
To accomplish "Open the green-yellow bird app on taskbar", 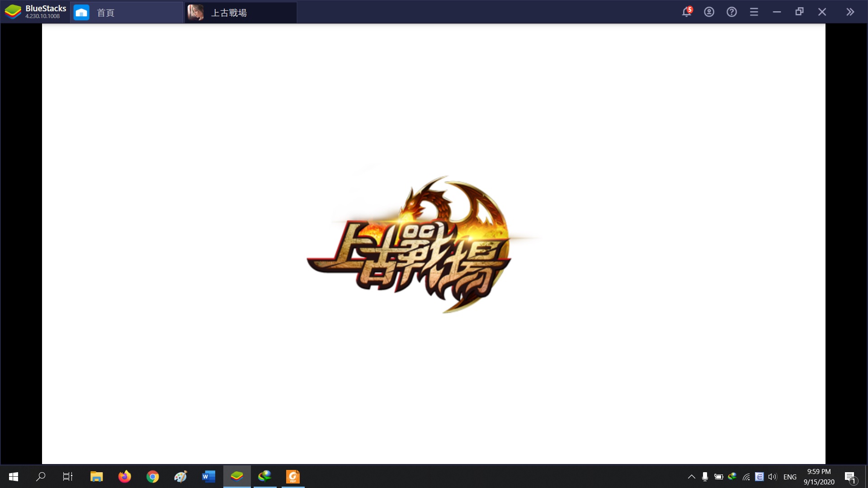I will click(265, 476).
